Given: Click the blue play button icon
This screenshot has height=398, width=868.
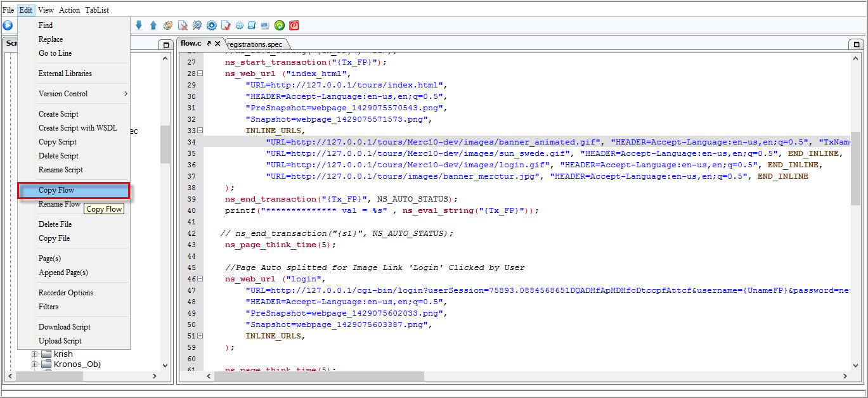Looking at the screenshot, I should (8, 25).
